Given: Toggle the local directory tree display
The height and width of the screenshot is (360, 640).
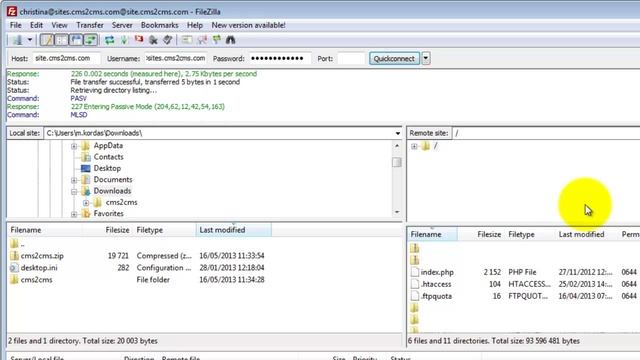Looking at the screenshot, I should coord(61,40).
